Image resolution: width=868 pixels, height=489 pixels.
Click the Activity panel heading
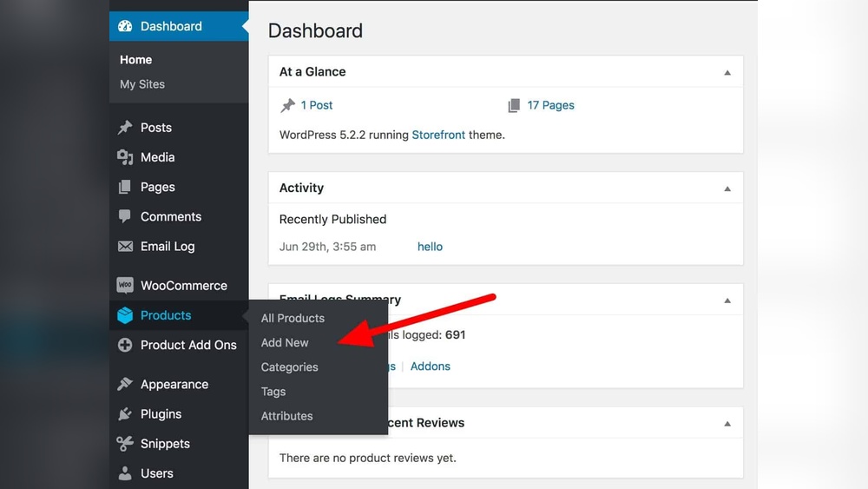(x=301, y=188)
